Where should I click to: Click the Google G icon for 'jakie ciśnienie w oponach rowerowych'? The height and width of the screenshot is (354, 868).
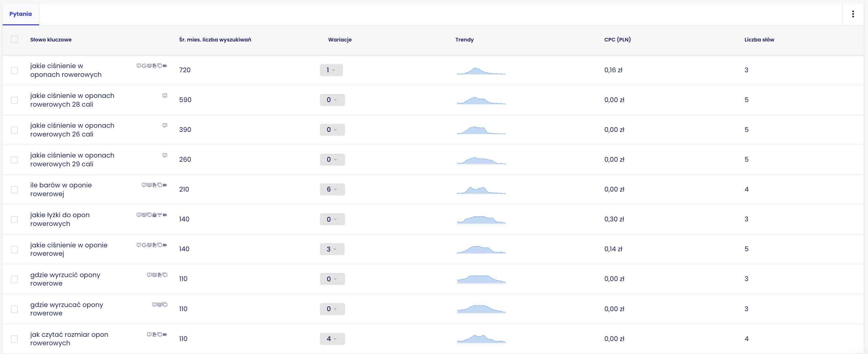[144, 66]
